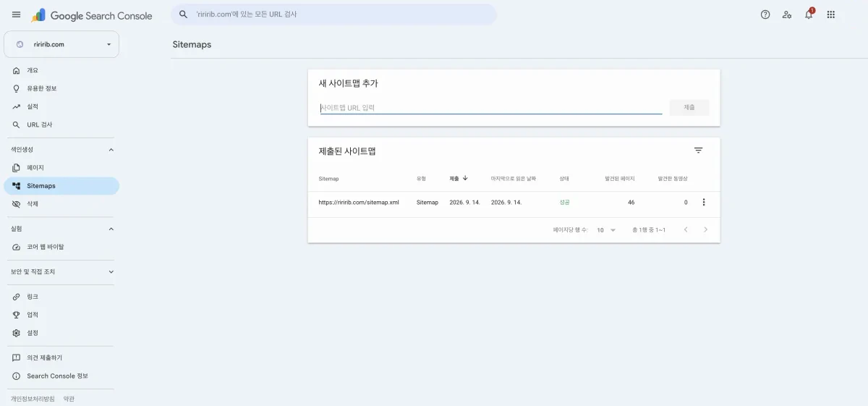Open the three-dot menu for sitemap.xml row
868x406 pixels.
tap(704, 203)
